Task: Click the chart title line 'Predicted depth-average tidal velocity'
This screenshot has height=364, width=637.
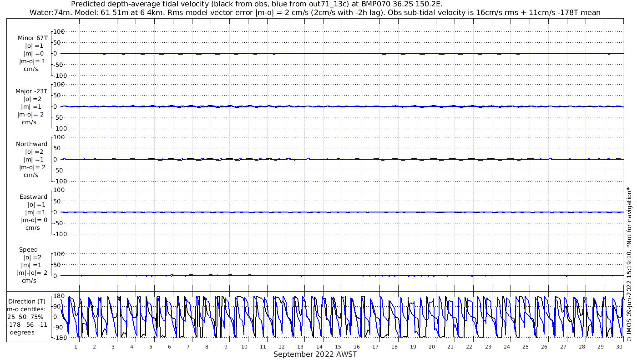Action: click(257, 4)
